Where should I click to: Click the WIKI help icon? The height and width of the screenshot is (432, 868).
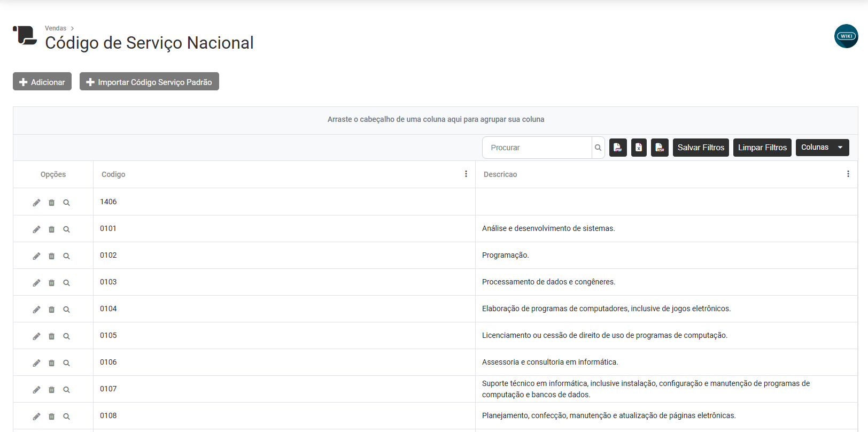(846, 36)
